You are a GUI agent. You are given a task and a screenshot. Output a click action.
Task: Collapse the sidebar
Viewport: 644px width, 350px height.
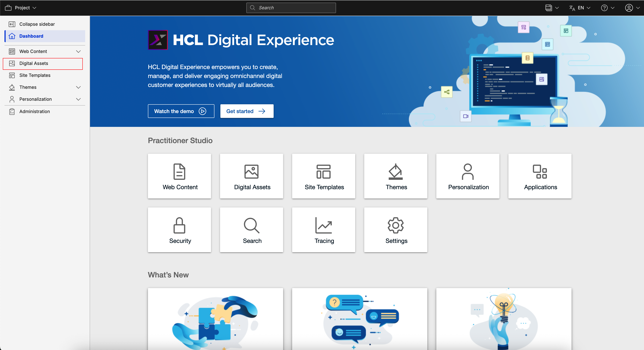tap(37, 24)
